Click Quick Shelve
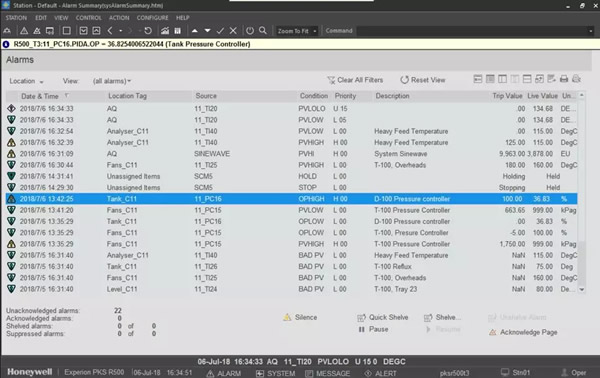This screenshot has width=600, height=378. [383, 317]
